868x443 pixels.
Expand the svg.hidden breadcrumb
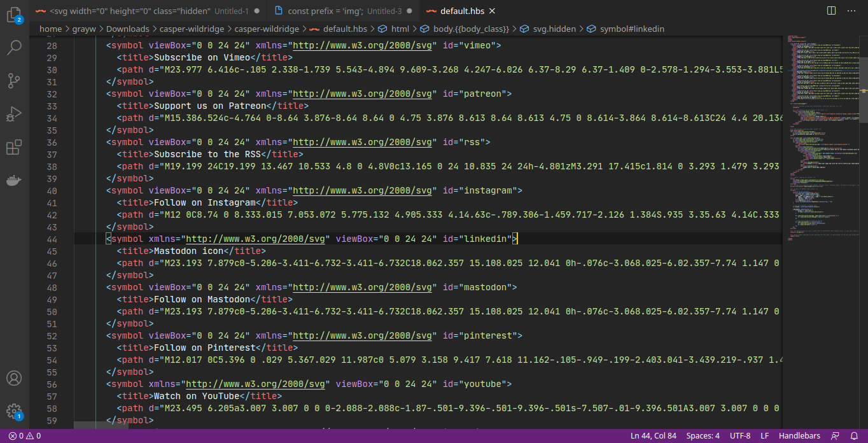point(548,29)
